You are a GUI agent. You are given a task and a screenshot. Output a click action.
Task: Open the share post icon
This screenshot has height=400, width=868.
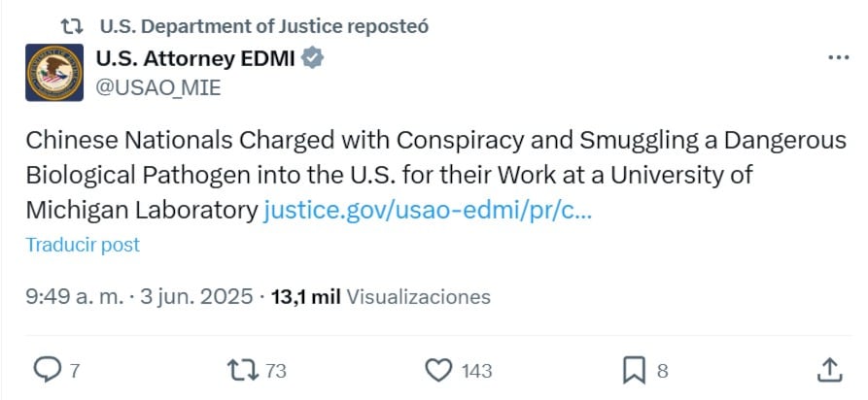click(828, 369)
